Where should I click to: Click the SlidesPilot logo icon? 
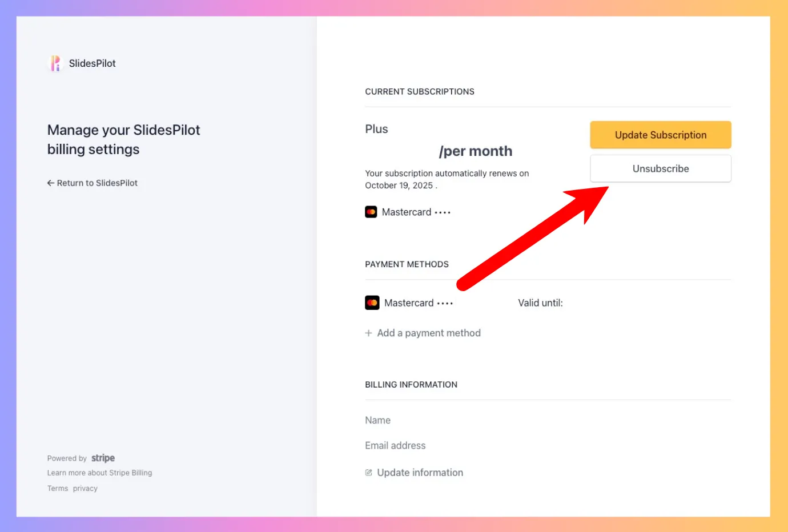(x=55, y=63)
